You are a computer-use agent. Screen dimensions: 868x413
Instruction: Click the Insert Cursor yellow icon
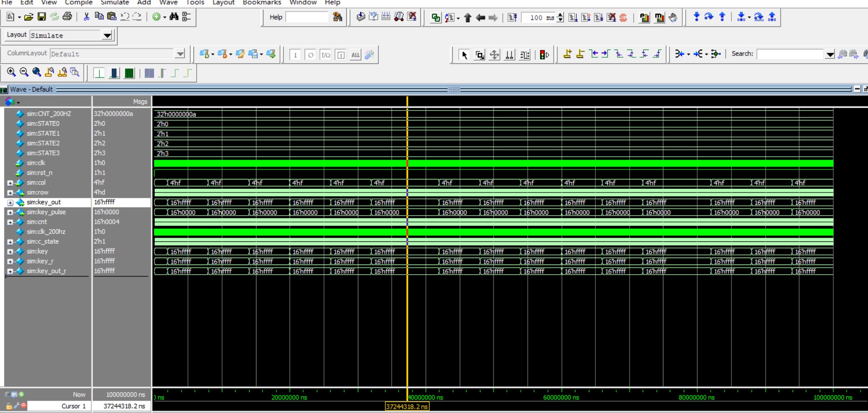[x=568, y=54]
